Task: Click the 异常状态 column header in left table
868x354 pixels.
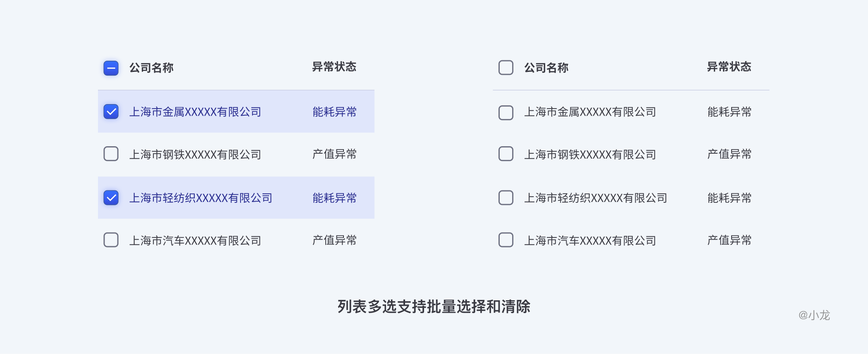Action: (x=334, y=67)
